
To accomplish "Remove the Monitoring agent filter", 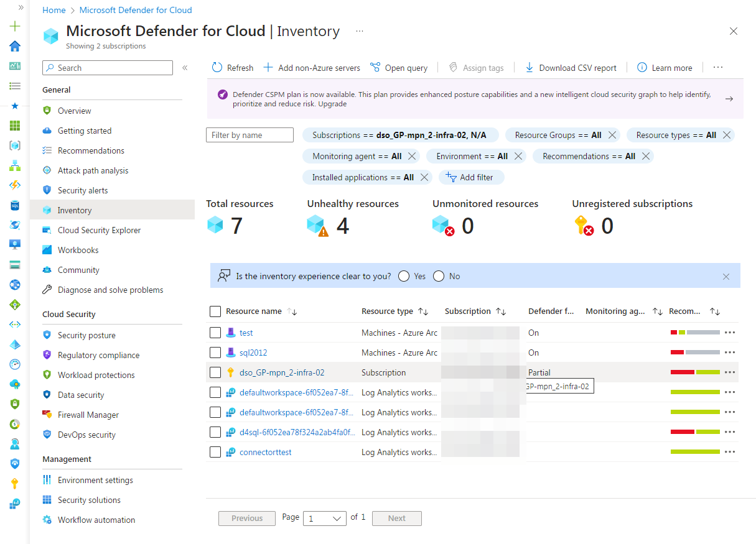I will [x=413, y=156].
